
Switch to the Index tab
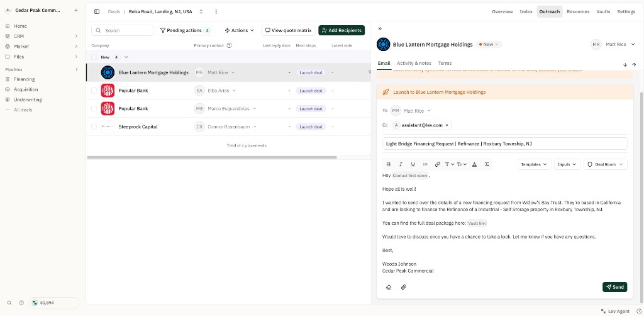[x=526, y=11]
